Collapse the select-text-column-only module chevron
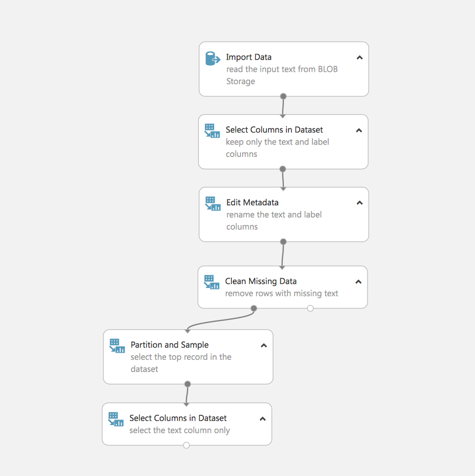Image resolution: width=475 pixels, height=476 pixels. (262, 419)
